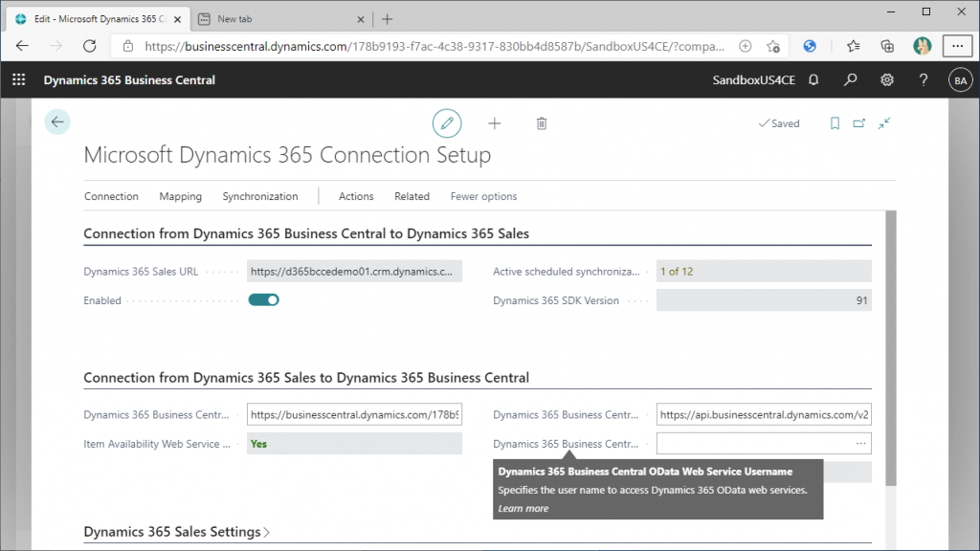Click the Business Central to Sales section header
This screenshot has width=980, height=551.
pos(306,233)
